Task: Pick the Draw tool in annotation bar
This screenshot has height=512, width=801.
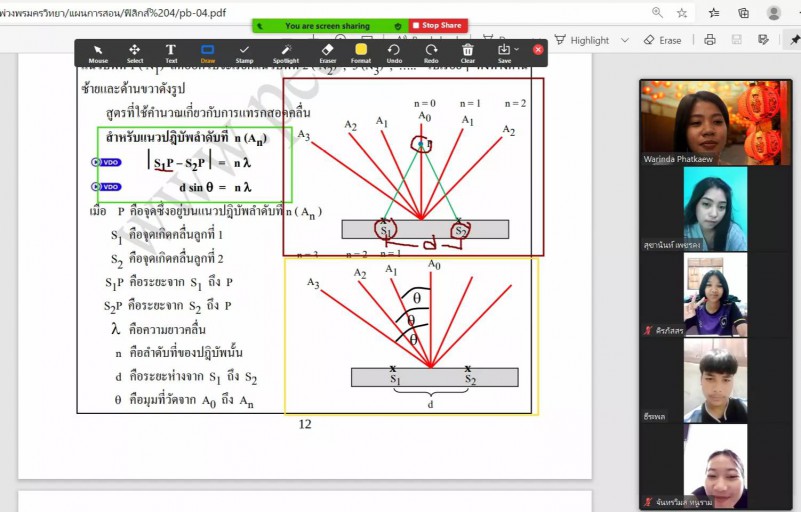Action: point(208,53)
